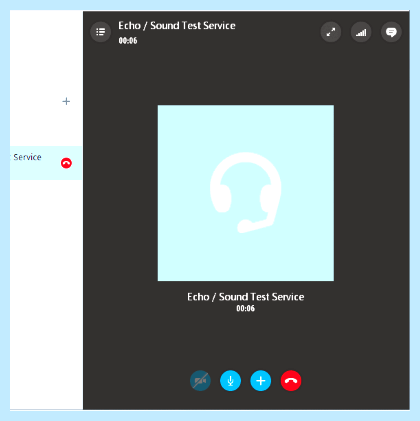This screenshot has height=421, width=420.
Task: Click the headset avatar image
Action: pos(246,193)
